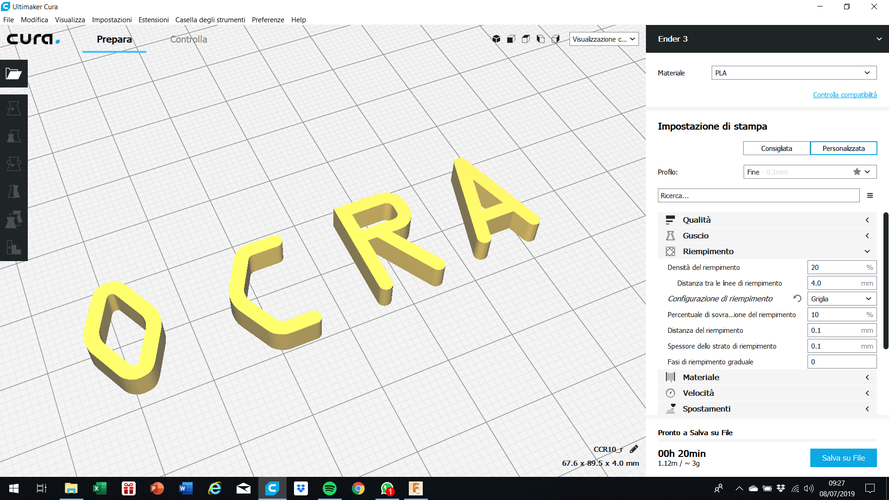Screen dimensions: 889x500
Task: Edit Fasi di riempimento graduale field
Action: click(x=841, y=362)
